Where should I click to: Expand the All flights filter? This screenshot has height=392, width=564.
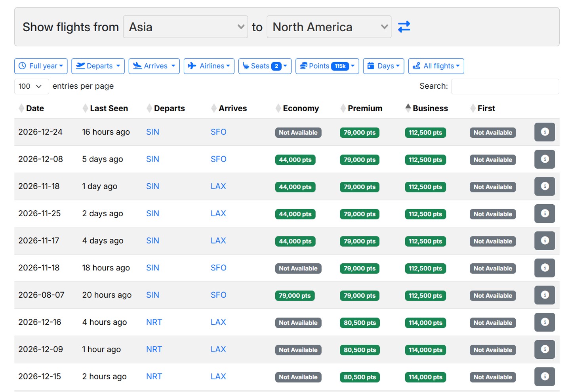[436, 66]
